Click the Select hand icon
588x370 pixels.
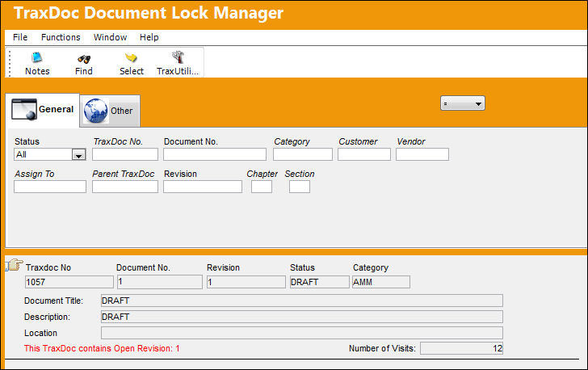[131, 58]
